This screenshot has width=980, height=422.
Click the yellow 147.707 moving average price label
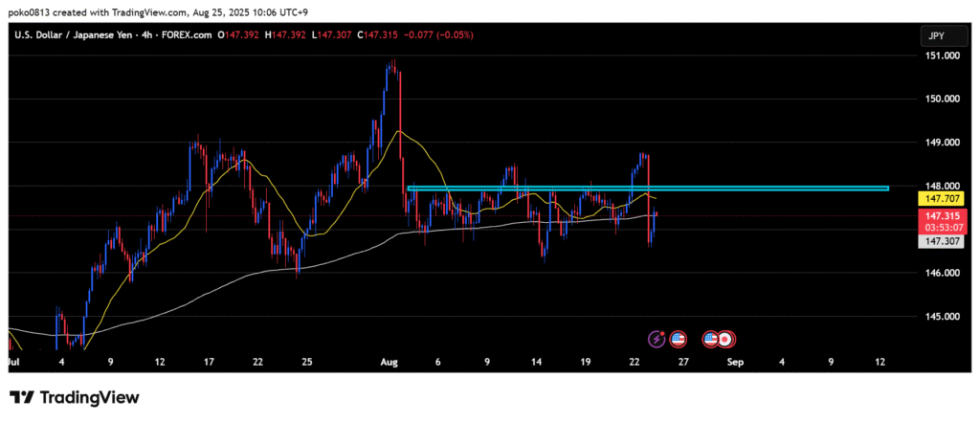(x=939, y=198)
